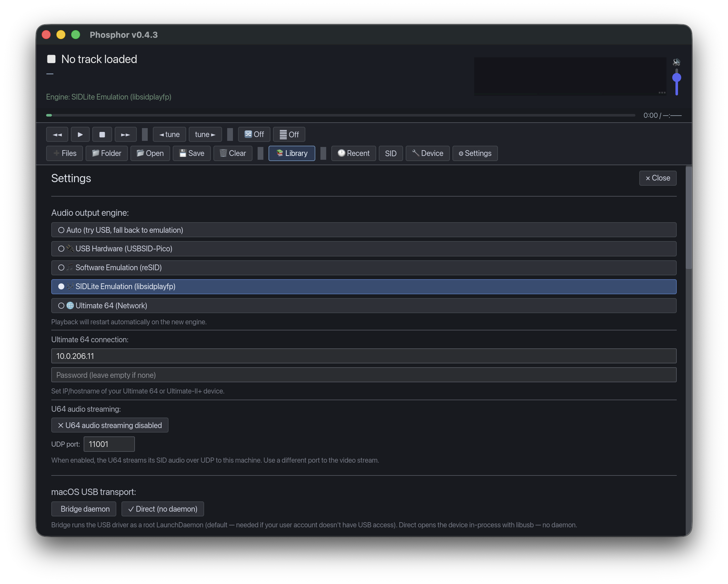Choose Bridge daemon USB transport

click(84, 509)
